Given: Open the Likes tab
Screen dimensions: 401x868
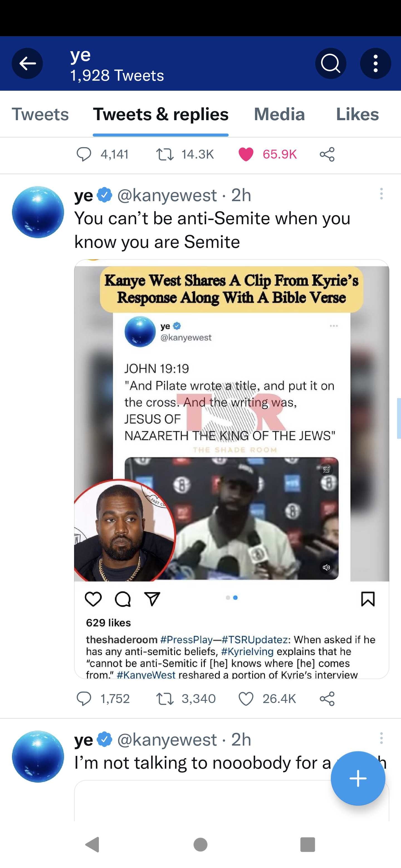Looking at the screenshot, I should [358, 114].
